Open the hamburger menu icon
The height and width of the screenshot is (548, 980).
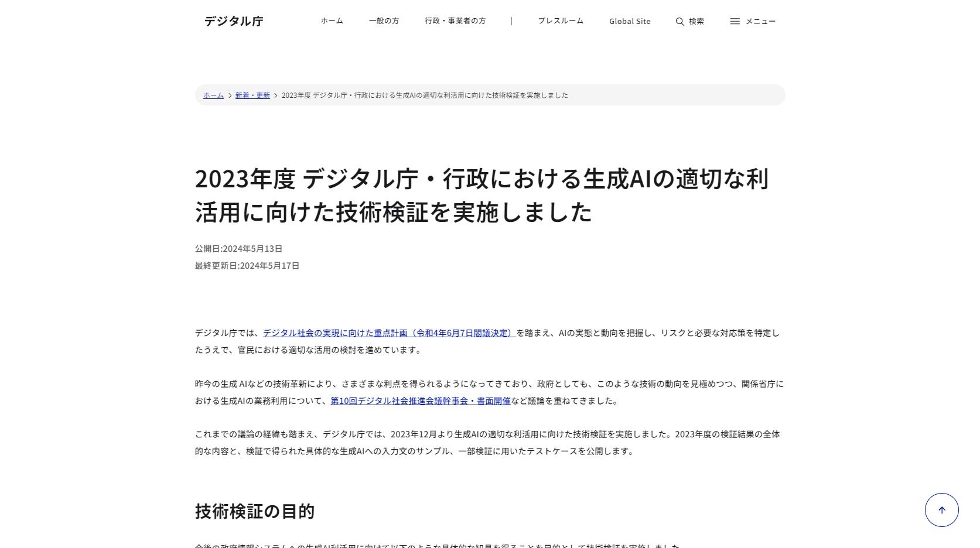pyautogui.click(x=735, y=21)
